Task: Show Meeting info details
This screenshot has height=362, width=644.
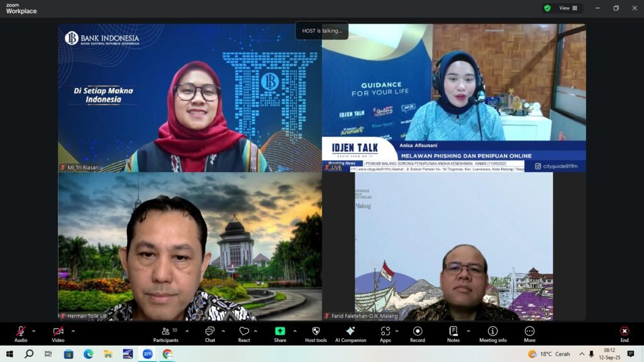Action: point(493,334)
